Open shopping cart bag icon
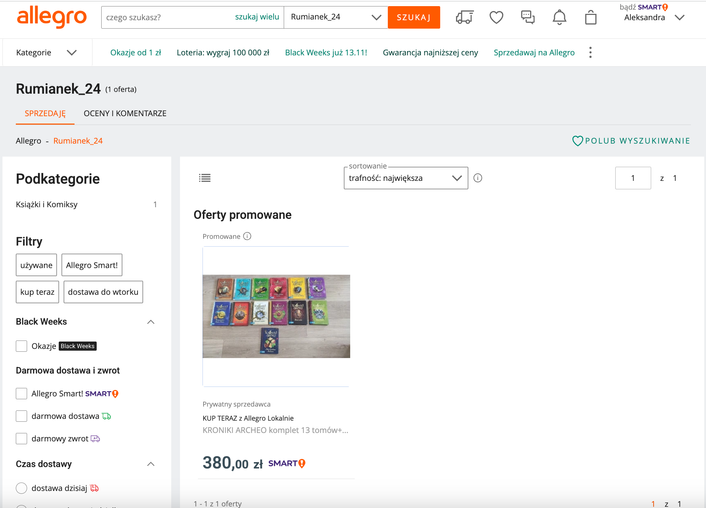Image resolution: width=706 pixels, height=508 pixels. [591, 17]
